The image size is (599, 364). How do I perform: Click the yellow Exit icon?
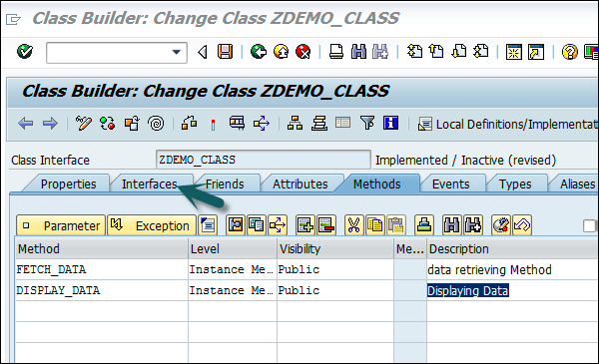[282, 52]
